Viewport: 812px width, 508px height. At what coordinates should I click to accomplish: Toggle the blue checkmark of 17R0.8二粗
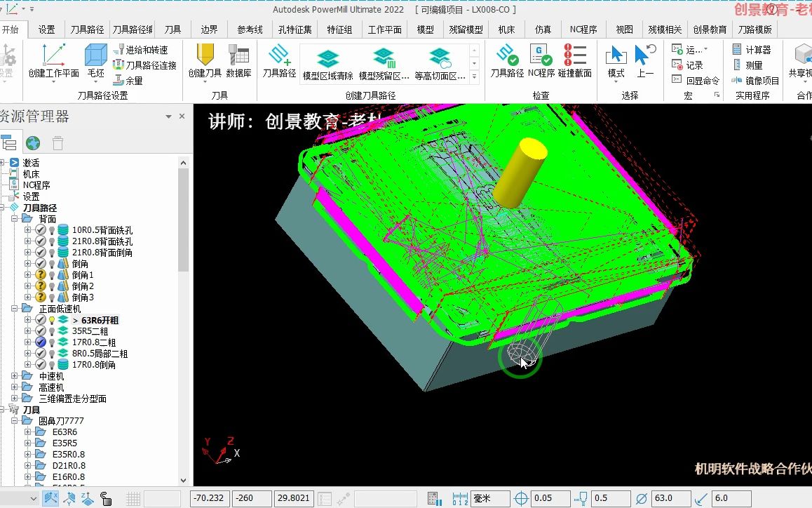[x=41, y=342]
